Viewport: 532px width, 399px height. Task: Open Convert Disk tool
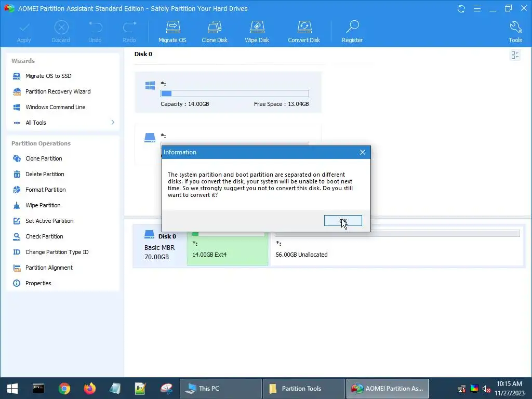coord(304,32)
